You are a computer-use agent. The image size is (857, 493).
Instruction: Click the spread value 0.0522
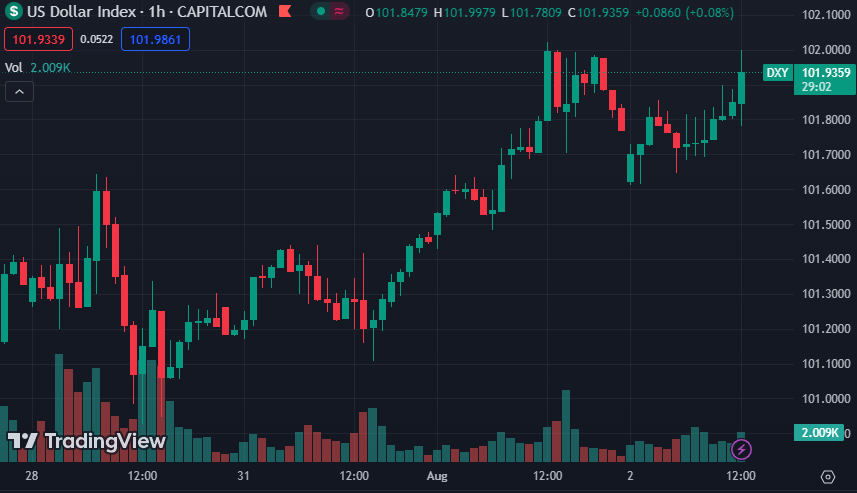click(96, 40)
